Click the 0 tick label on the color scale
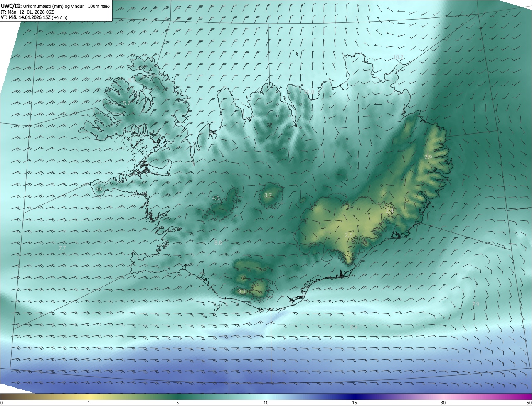 [2, 403]
